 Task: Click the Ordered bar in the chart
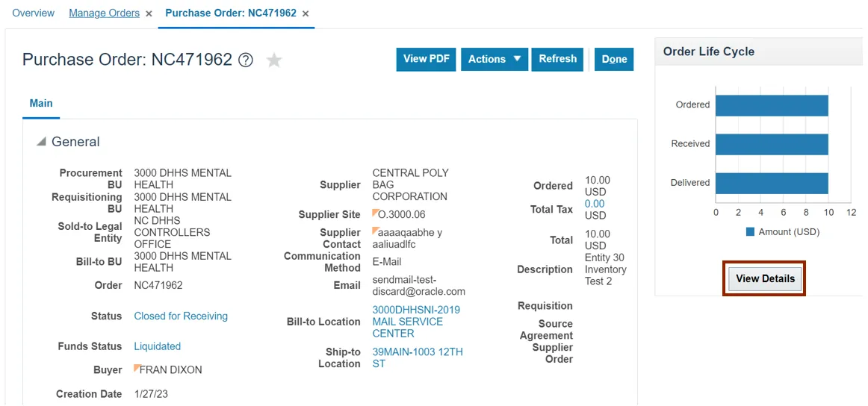click(x=771, y=105)
